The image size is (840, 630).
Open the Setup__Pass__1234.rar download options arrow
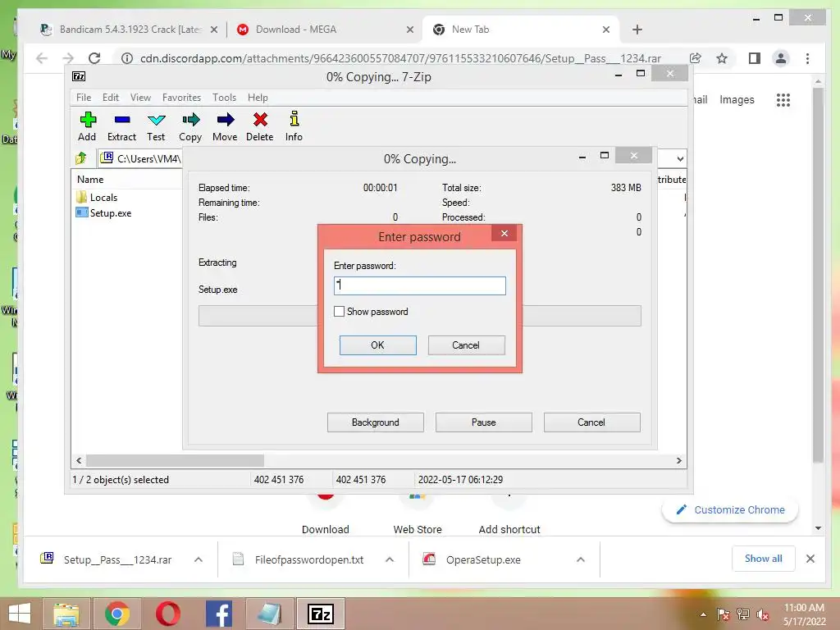[x=199, y=559]
